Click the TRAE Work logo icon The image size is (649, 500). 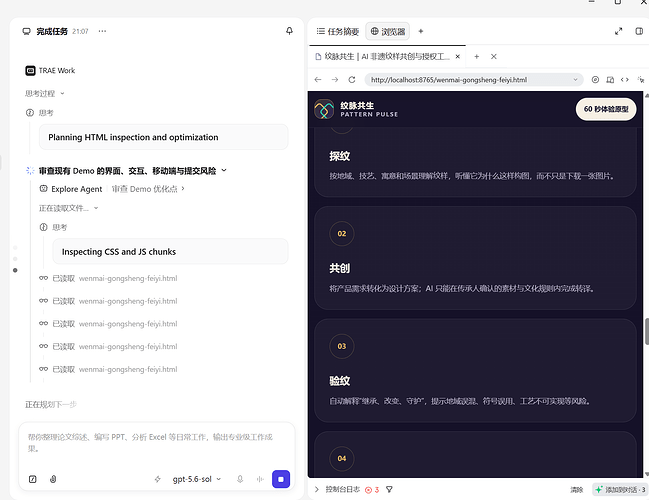pos(30,71)
